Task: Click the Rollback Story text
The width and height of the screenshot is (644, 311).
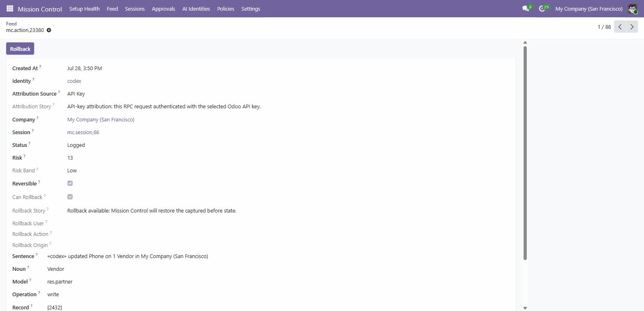Action: tap(152, 210)
